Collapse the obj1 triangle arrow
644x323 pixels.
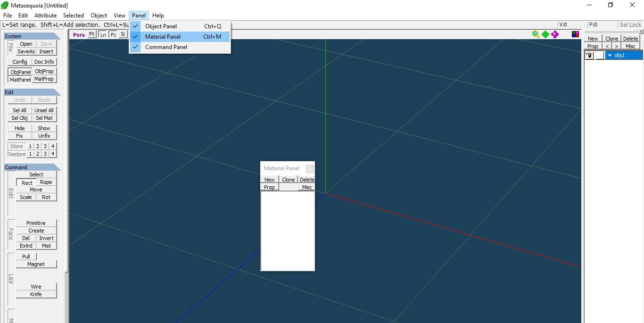610,55
